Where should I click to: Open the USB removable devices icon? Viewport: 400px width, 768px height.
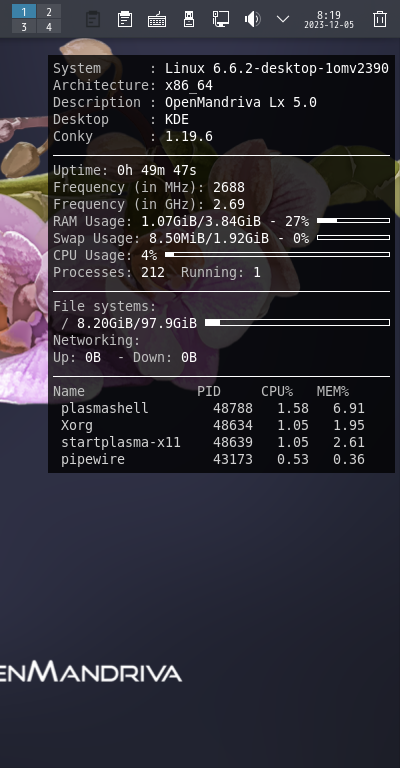188,20
